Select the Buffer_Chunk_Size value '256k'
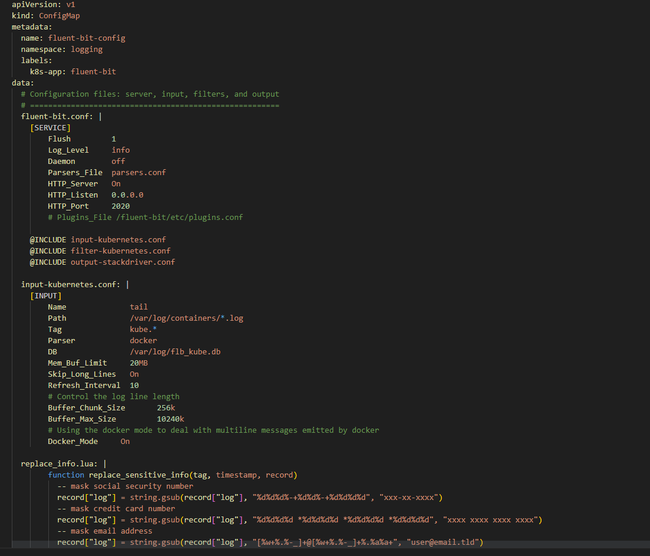 point(166,408)
